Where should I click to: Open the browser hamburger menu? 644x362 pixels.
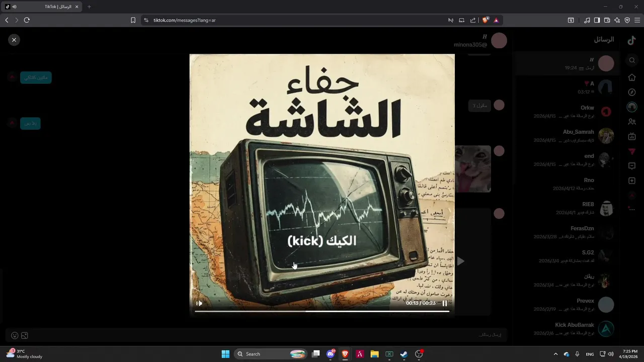(x=637, y=20)
